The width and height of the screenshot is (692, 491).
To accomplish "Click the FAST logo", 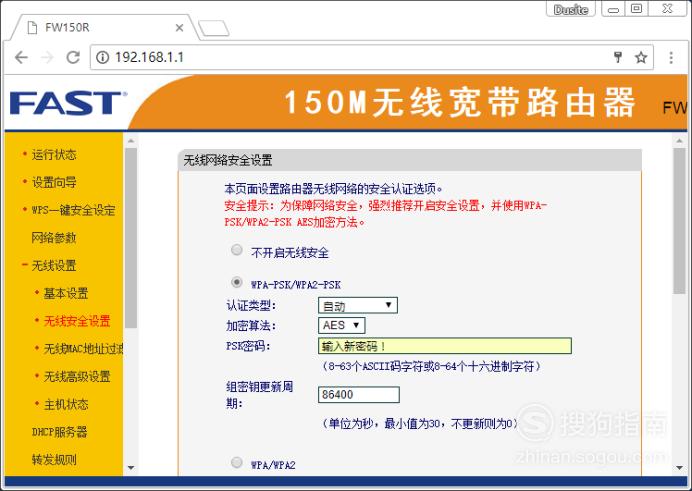I will click(68, 103).
